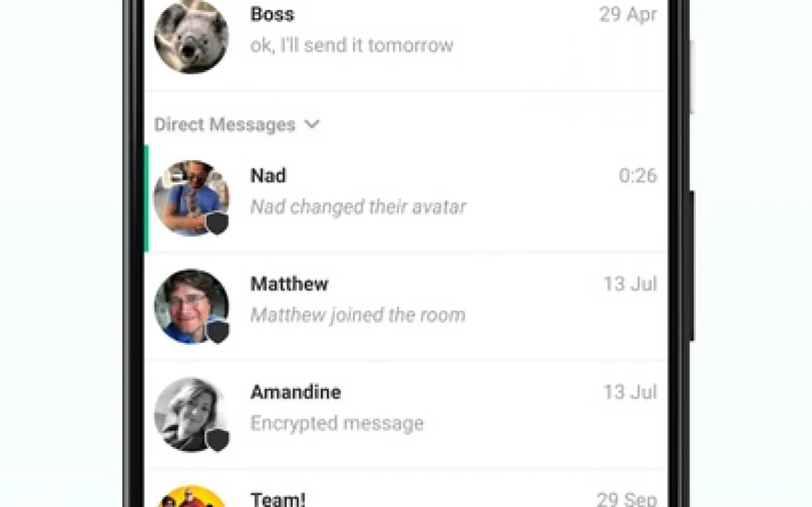Select the 'ok, I'll send it tomorrow' preview
This screenshot has width=812, height=507.
(x=352, y=45)
